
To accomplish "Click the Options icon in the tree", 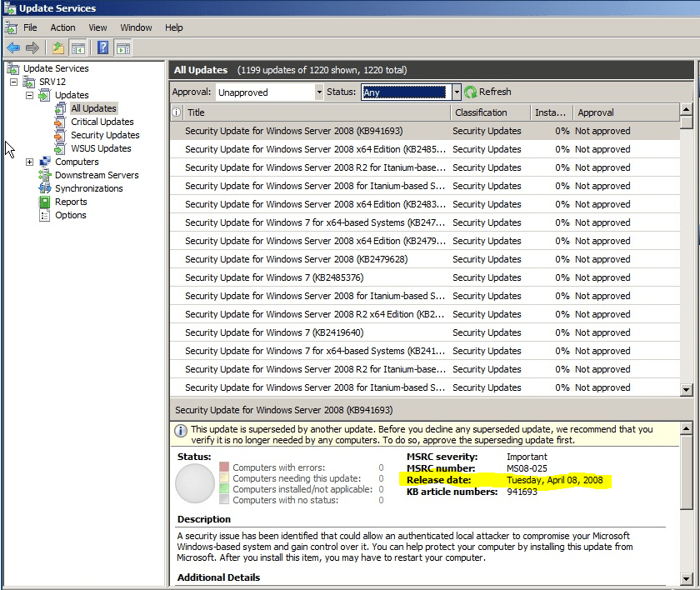I will tap(45, 216).
